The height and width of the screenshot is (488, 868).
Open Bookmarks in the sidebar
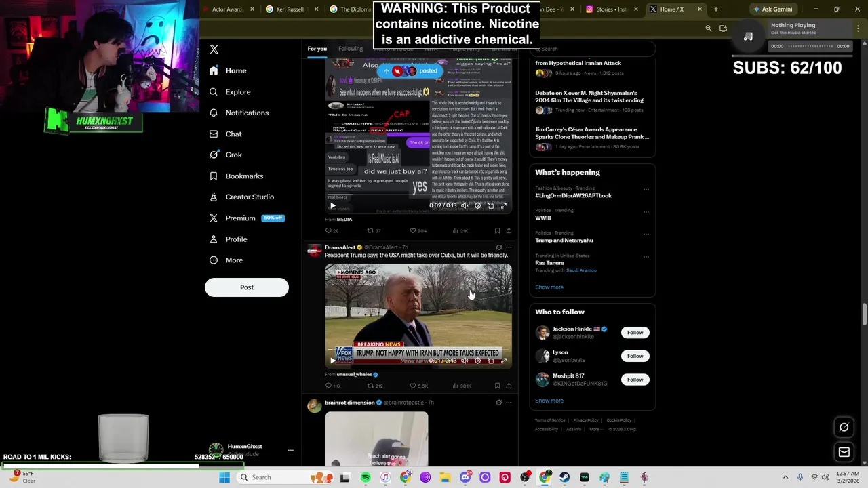(236, 176)
